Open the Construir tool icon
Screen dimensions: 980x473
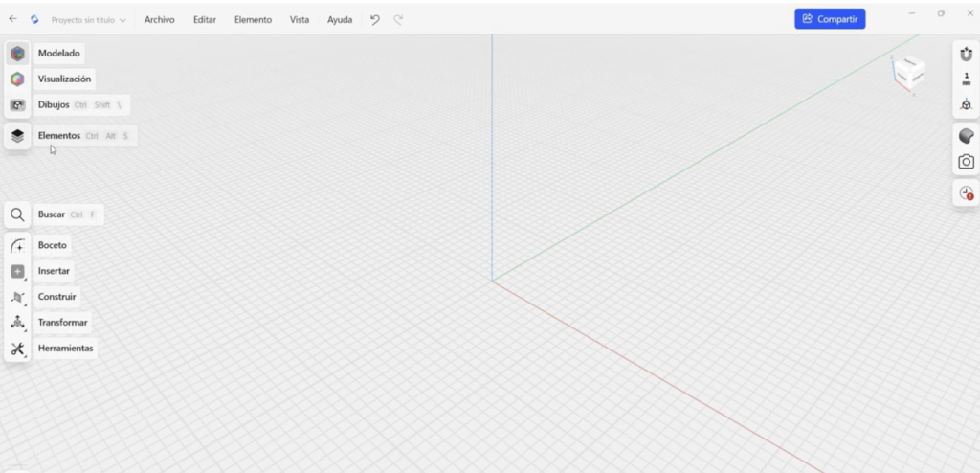pyautogui.click(x=17, y=297)
